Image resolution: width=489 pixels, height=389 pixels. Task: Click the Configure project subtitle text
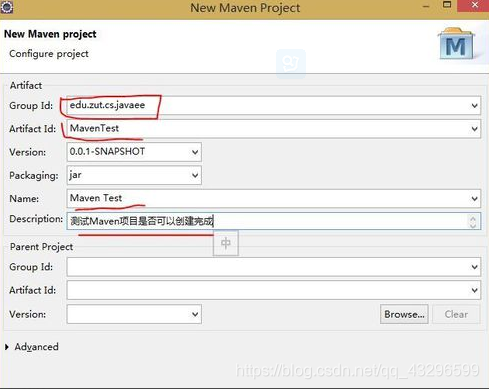point(49,54)
